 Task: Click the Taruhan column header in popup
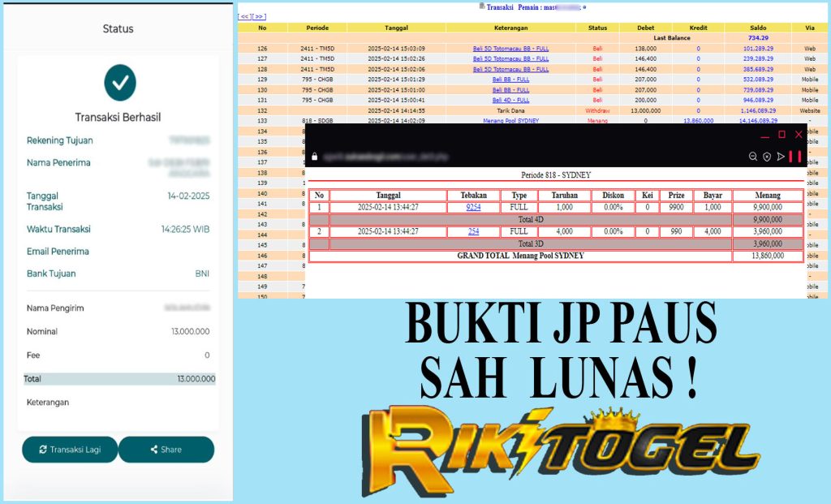565,195
